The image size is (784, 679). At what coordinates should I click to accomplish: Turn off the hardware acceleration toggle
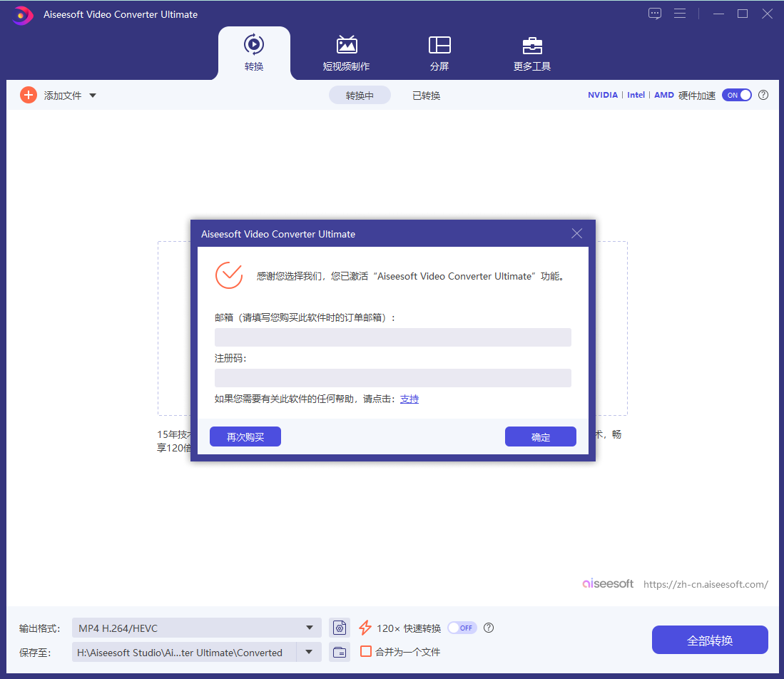(x=736, y=95)
